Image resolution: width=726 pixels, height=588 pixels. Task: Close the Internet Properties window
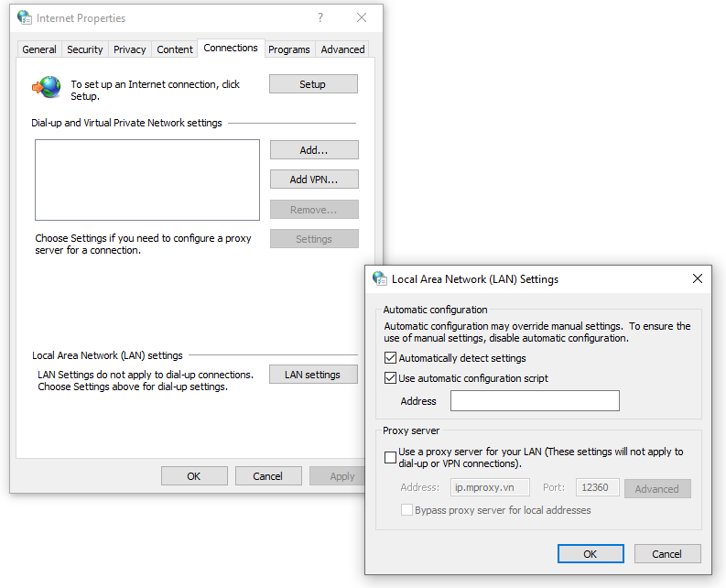362,17
